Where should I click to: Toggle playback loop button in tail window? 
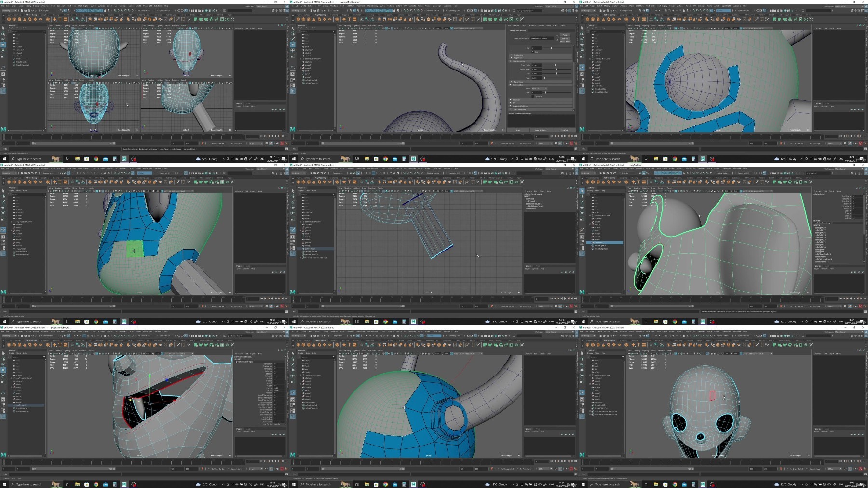pyautogui.click(x=556, y=143)
